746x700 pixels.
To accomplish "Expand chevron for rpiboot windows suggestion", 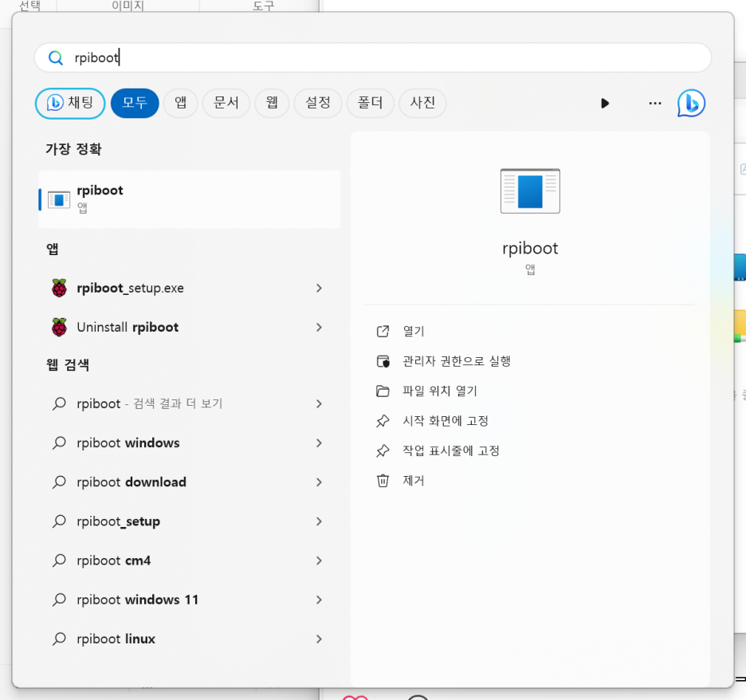I will 319,443.
